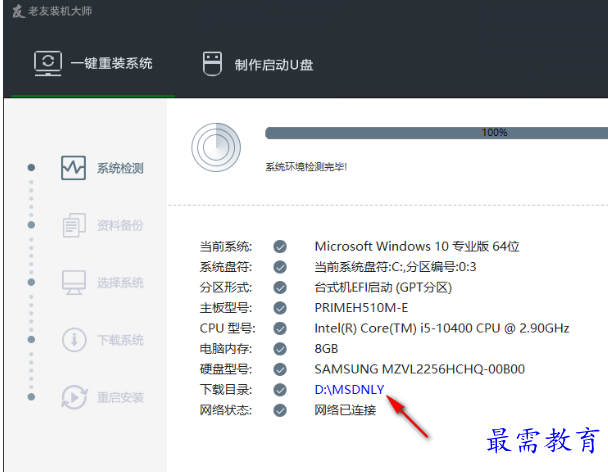Click the circular scanning radar icon

[216, 147]
